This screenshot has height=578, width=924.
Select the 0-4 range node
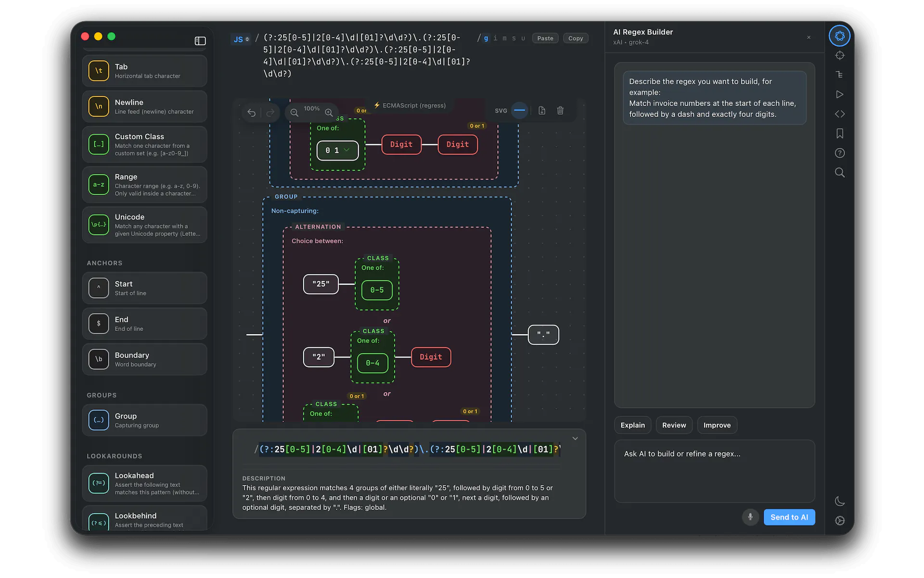(372, 363)
